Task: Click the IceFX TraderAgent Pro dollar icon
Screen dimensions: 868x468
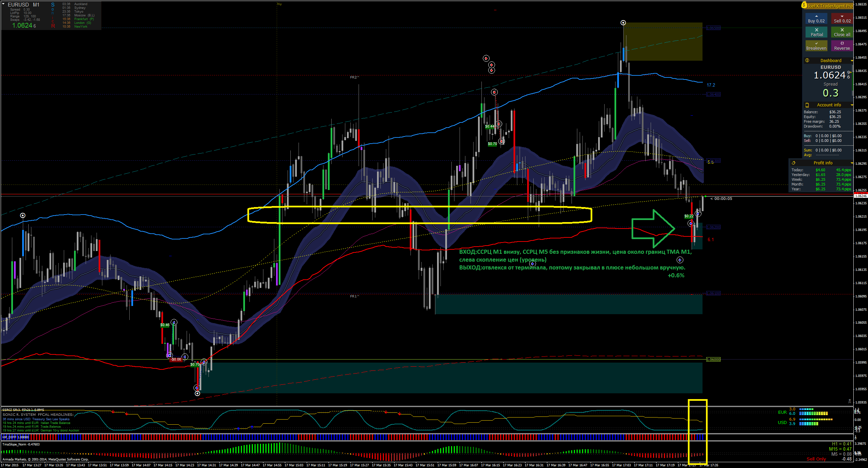Action: pos(804,5)
